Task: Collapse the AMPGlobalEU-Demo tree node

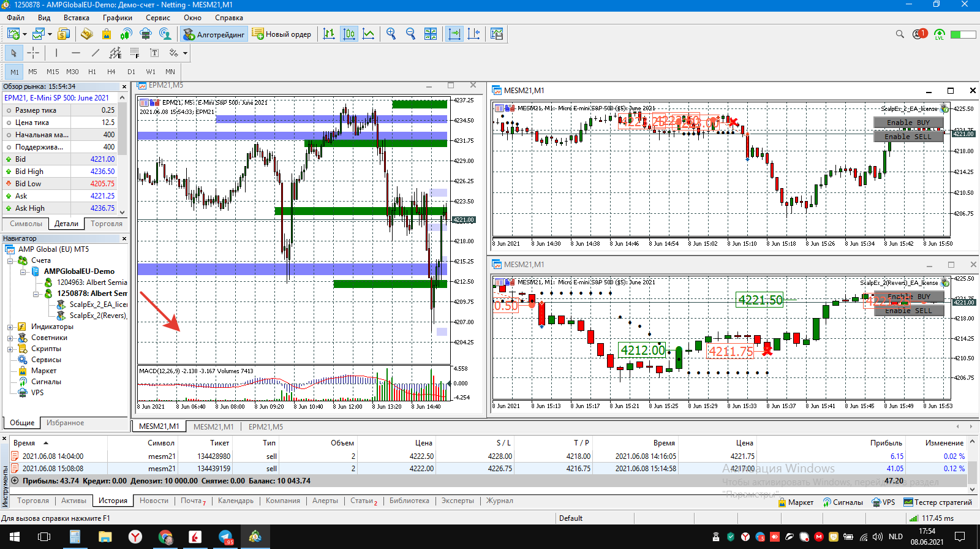Action: pyautogui.click(x=23, y=271)
